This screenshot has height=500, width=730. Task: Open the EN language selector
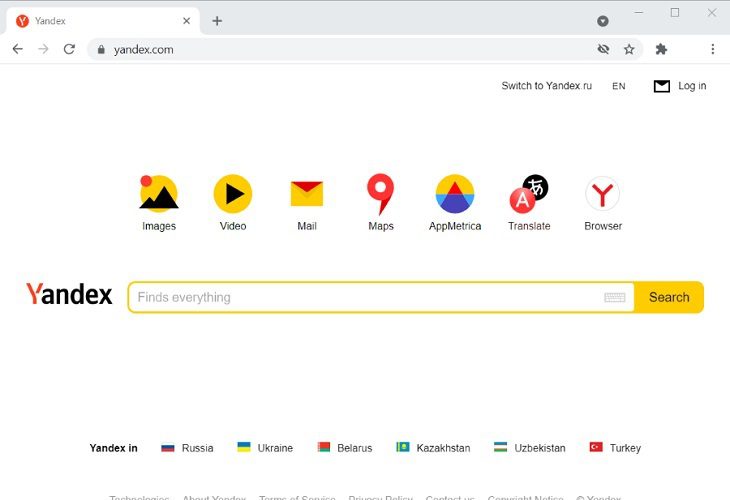(x=619, y=86)
